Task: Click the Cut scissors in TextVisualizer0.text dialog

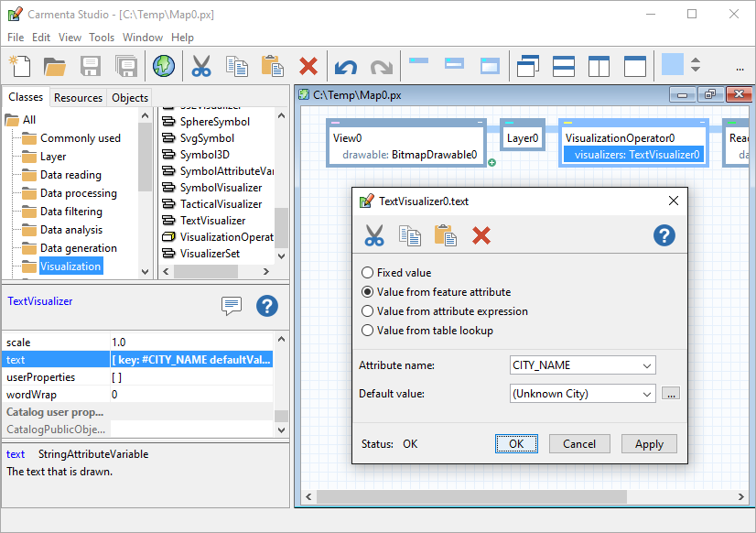Action: point(374,235)
